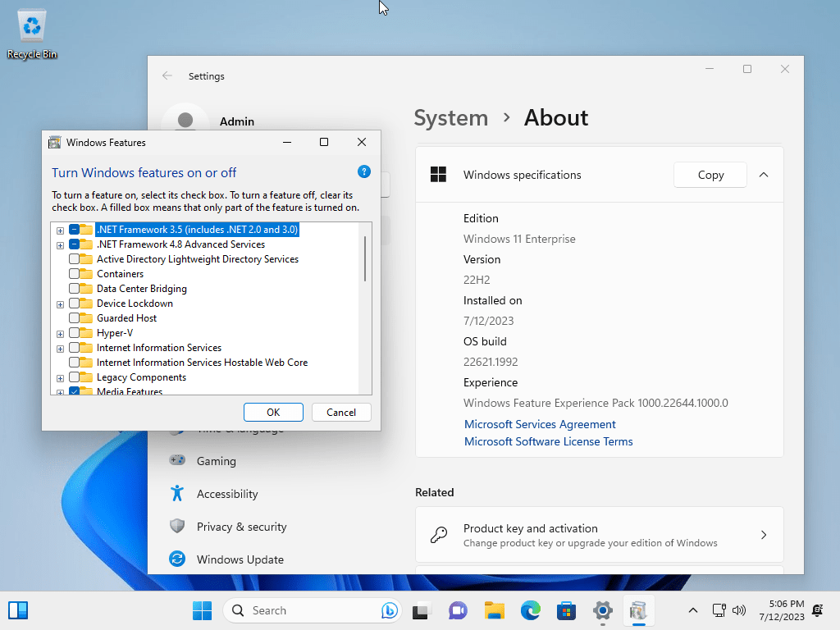Collapse the Windows specifications section

click(x=764, y=175)
